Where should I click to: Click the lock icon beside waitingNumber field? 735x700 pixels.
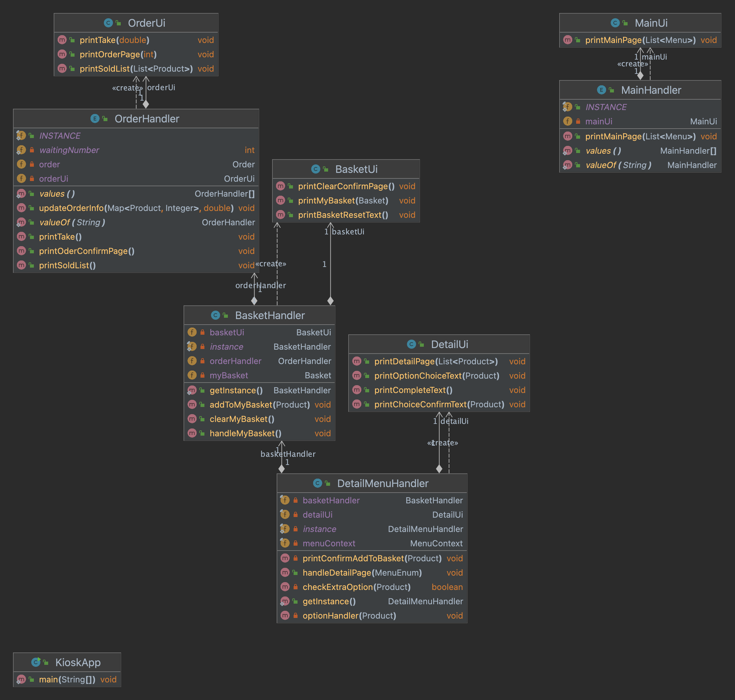coord(32,150)
